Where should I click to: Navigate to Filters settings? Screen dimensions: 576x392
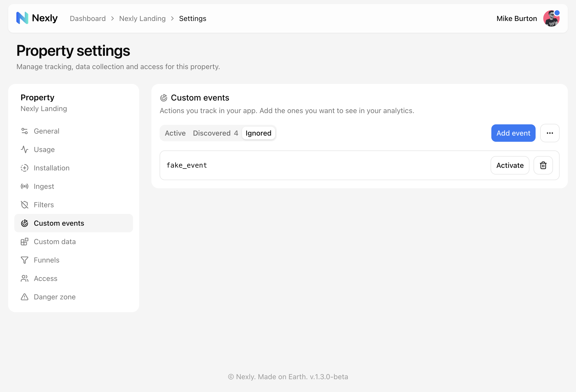[74, 205]
